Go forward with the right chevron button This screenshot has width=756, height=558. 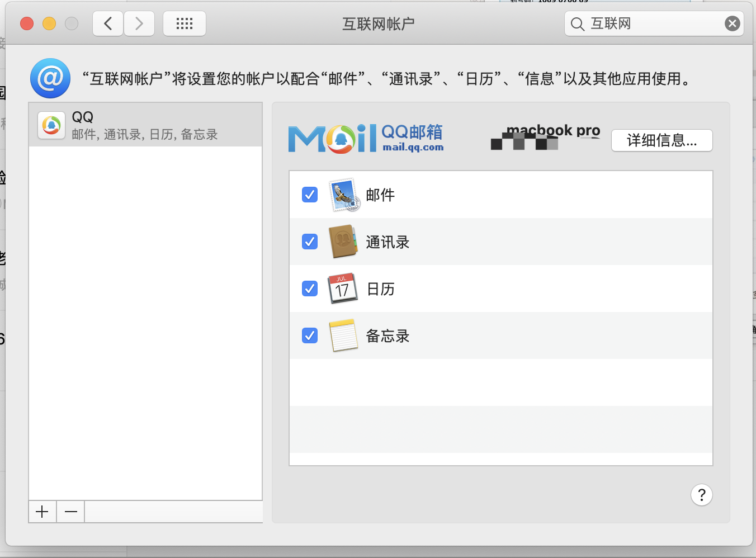click(x=139, y=23)
